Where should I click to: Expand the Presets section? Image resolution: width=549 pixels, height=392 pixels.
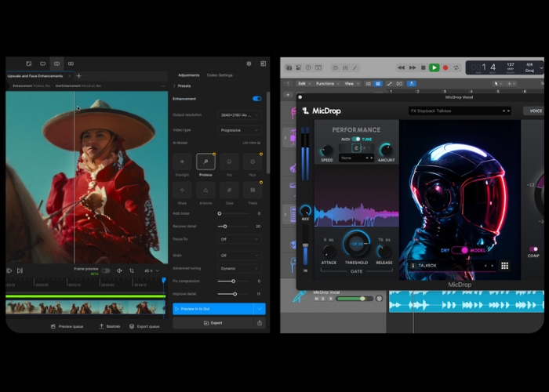point(182,85)
